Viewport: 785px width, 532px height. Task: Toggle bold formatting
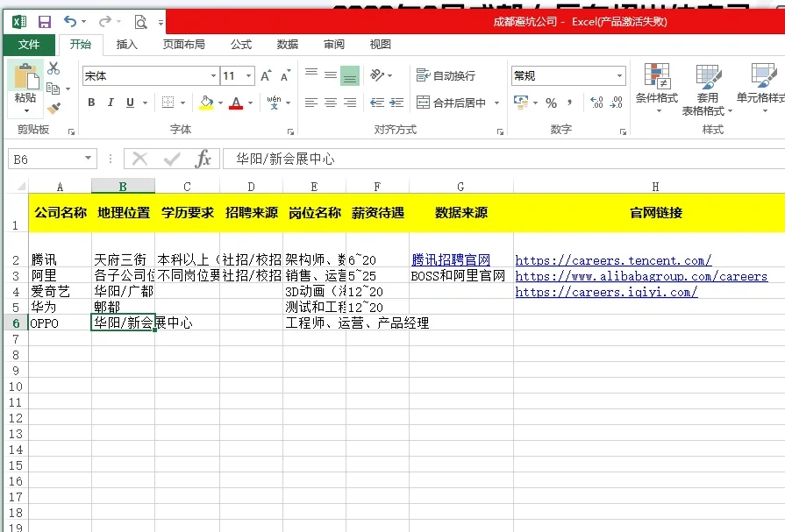pos(91,103)
